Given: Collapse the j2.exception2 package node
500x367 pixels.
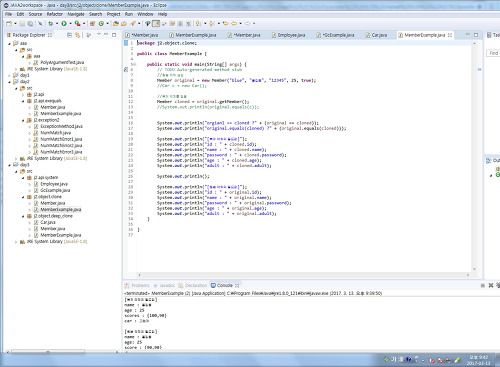Looking at the screenshot, I should click(23, 120).
